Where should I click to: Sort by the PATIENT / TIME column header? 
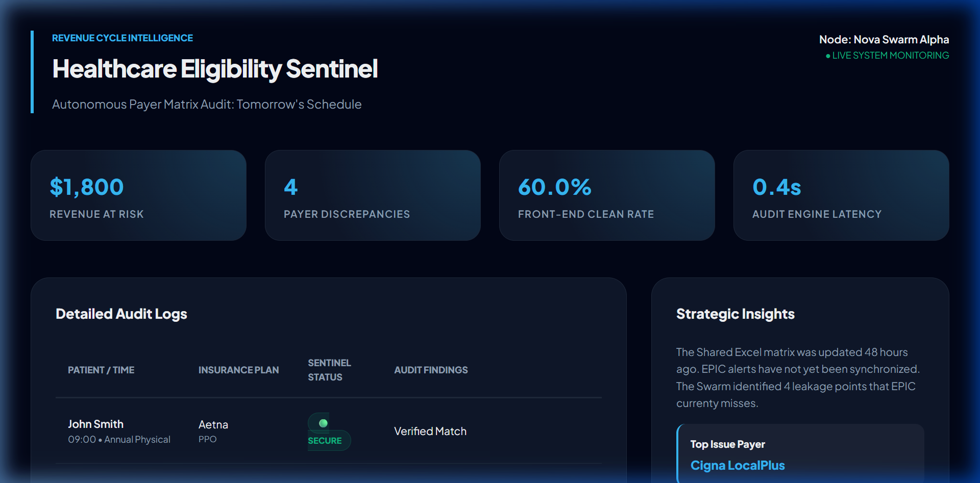click(101, 370)
